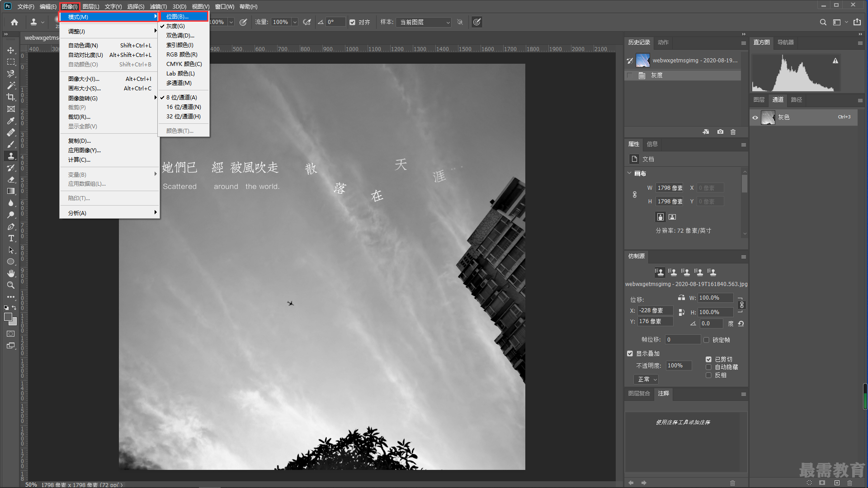Click the reset transform icon in Clone Source
The image size is (868, 488).
click(x=741, y=324)
